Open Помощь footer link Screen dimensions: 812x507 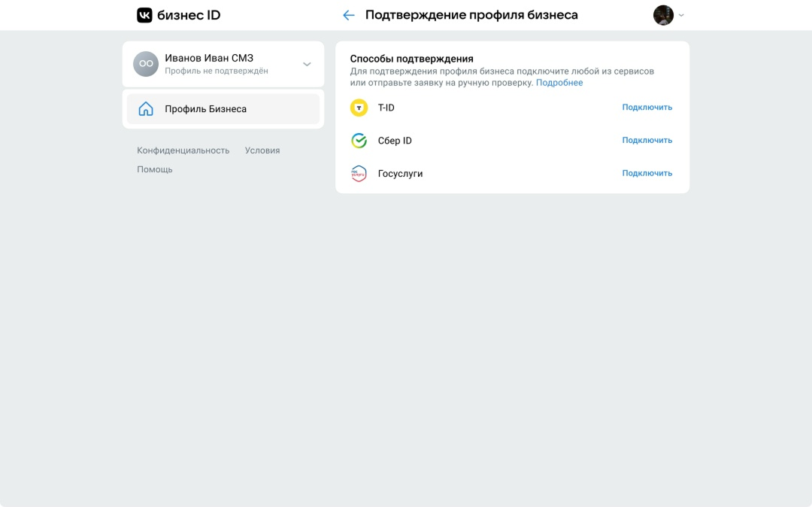click(x=154, y=169)
